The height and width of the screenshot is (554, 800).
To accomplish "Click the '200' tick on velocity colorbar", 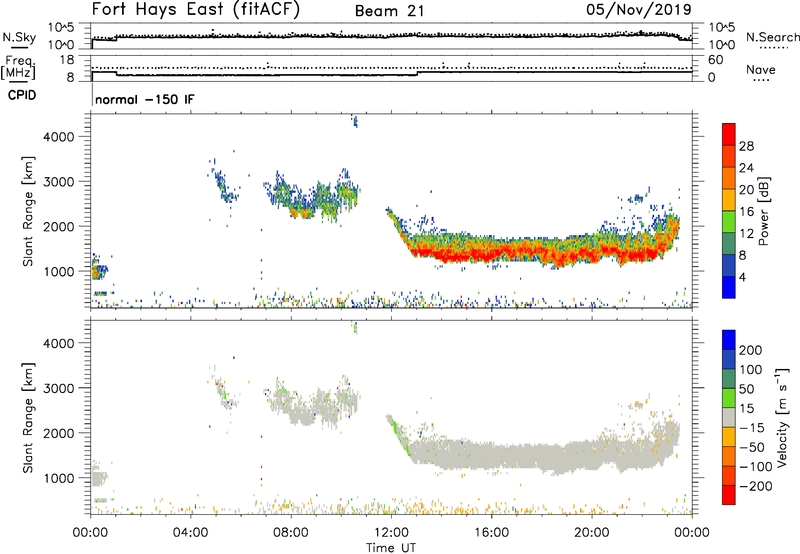I will pyautogui.click(x=751, y=350).
